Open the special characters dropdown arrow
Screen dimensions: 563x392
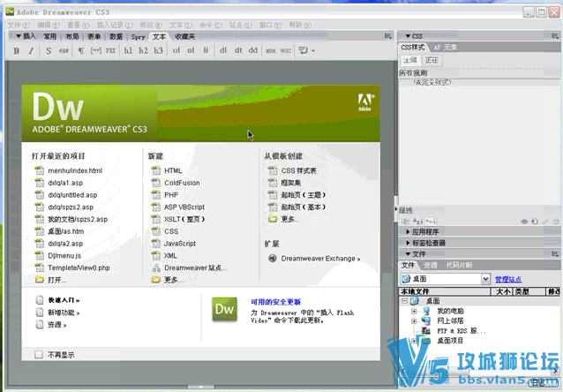313,51
